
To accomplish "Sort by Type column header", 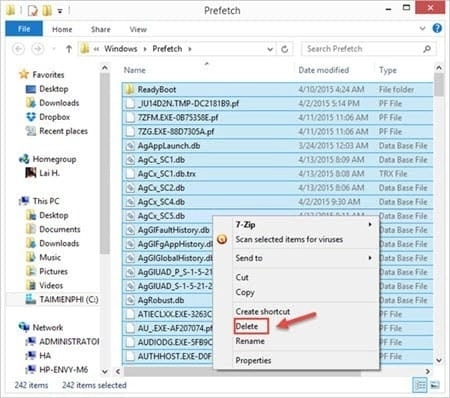I will click(x=388, y=70).
